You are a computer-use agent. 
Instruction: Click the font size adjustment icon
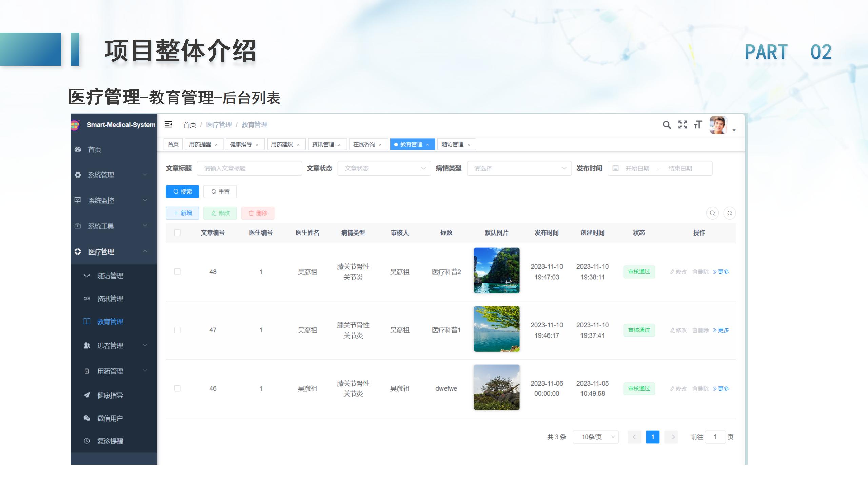click(697, 125)
